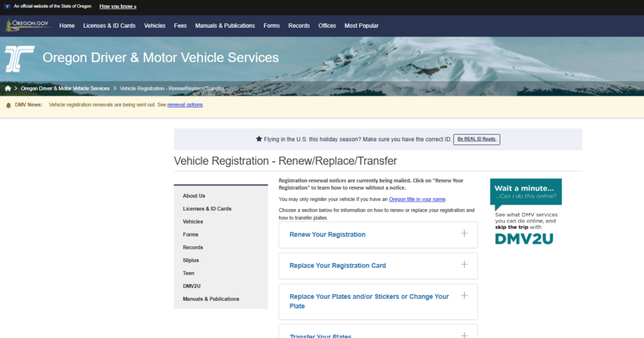Screen dimensions: 644x338
Task: Open the Oregon title in your name link
Action: (417, 199)
